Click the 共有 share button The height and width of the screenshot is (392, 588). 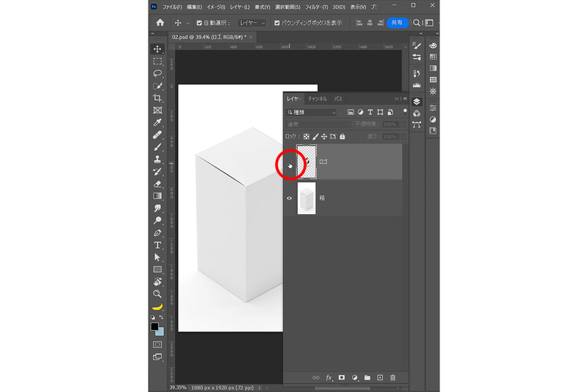click(x=397, y=23)
